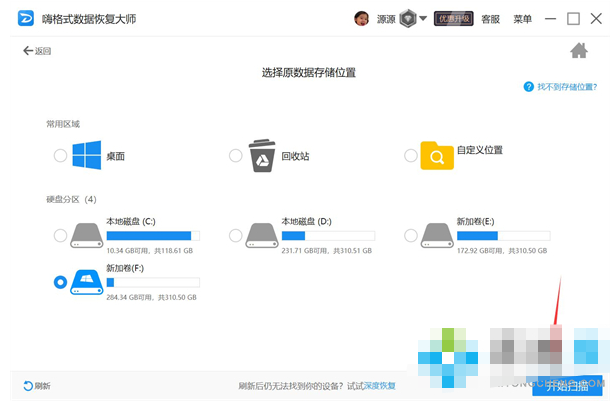
Task: Click the 新加卷(F:) capacity bar
Action: click(153, 283)
